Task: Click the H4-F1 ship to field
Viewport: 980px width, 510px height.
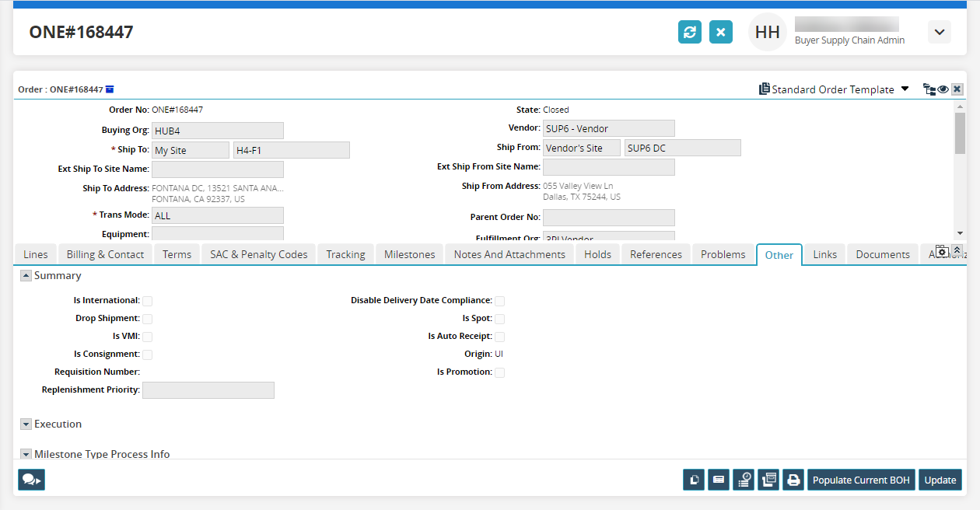Action: click(292, 150)
